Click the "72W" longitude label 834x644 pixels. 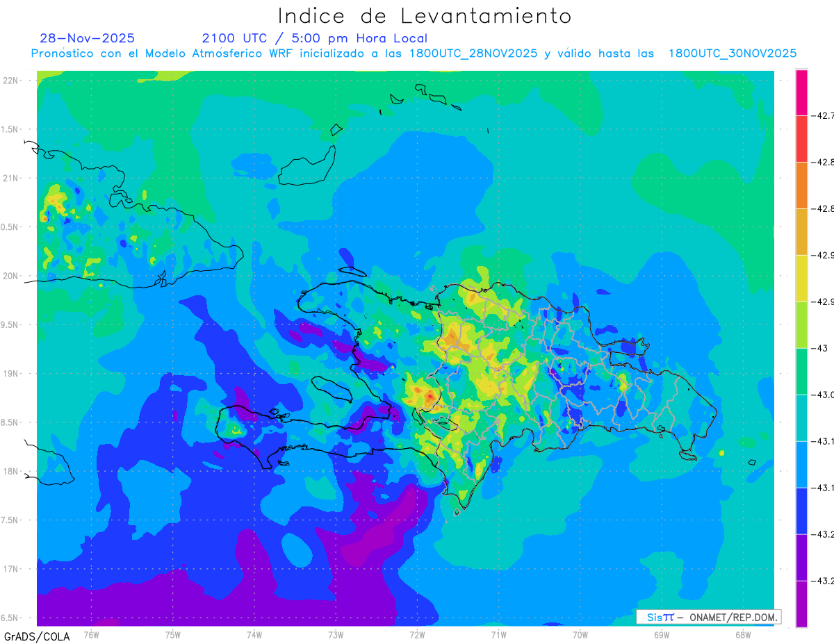pyautogui.click(x=417, y=634)
